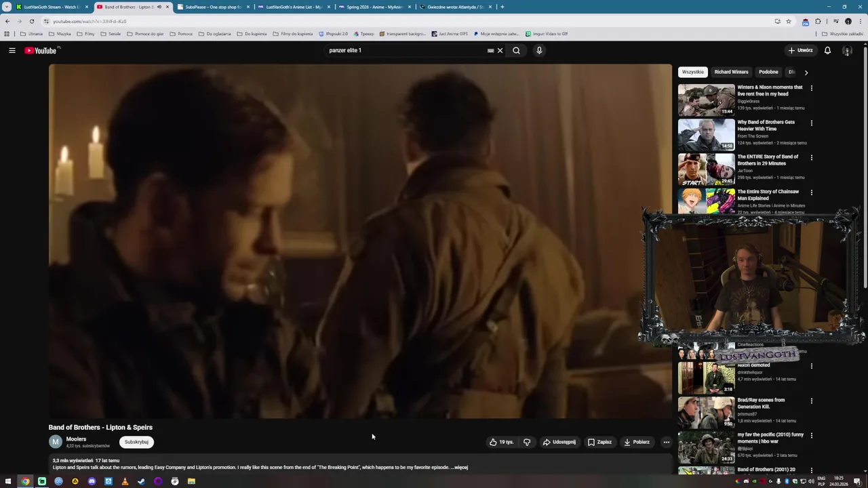Viewport: 868px width, 488px height.
Task: Open options for Winters & Nixon moments video
Action: (x=811, y=88)
